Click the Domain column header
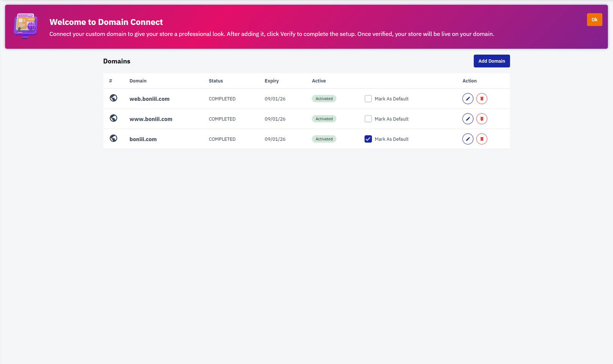This screenshot has height=364, width=613. click(x=138, y=81)
